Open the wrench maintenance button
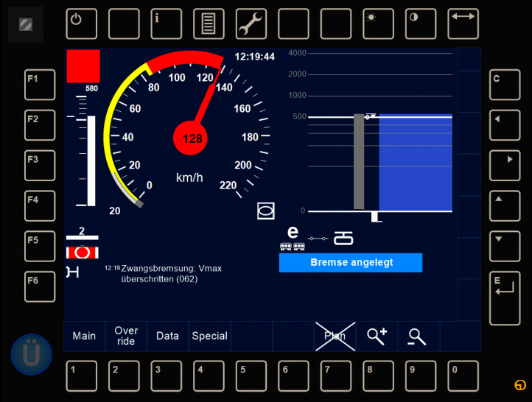This screenshot has width=532, height=402. pos(251,24)
